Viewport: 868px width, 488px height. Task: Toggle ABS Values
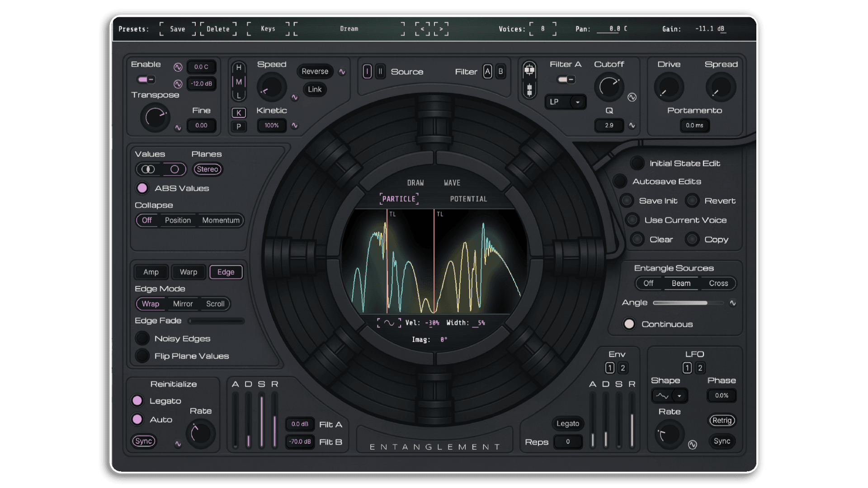tap(142, 188)
